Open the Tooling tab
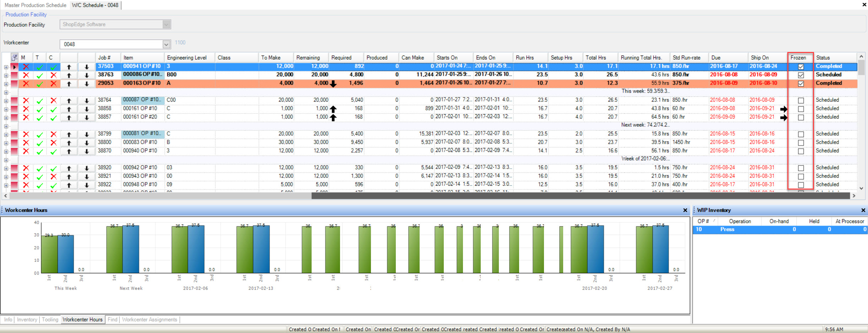 coord(50,319)
